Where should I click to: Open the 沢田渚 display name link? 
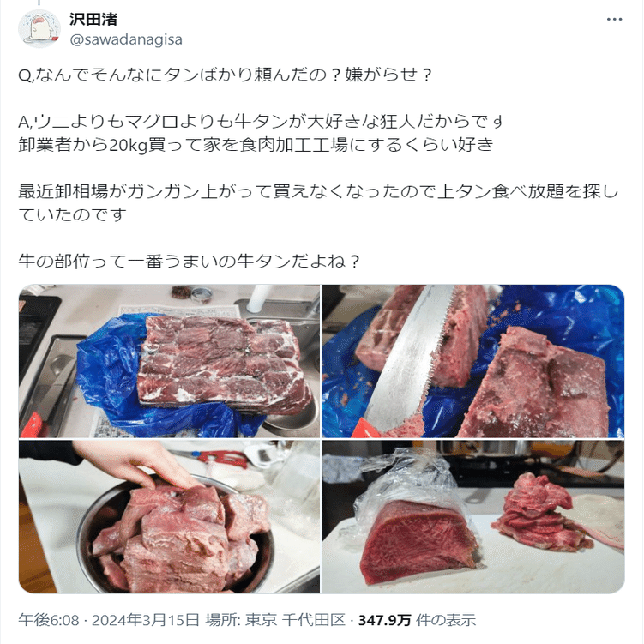point(93,20)
